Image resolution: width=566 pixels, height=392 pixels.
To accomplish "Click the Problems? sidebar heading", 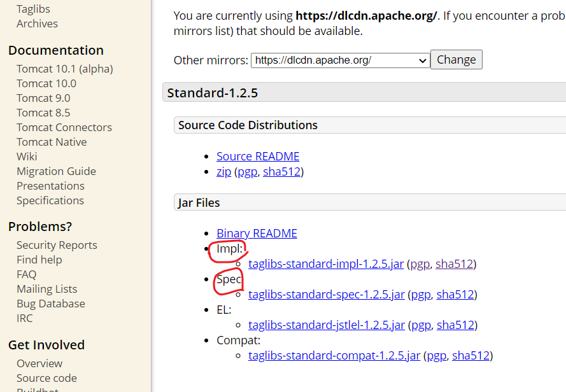I will tap(40, 227).
